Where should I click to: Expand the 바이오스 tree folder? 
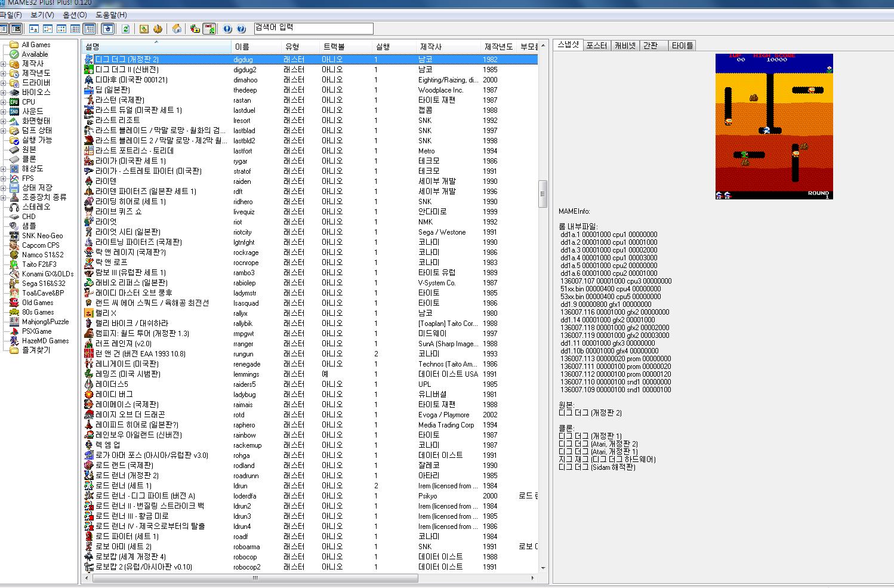[4, 93]
